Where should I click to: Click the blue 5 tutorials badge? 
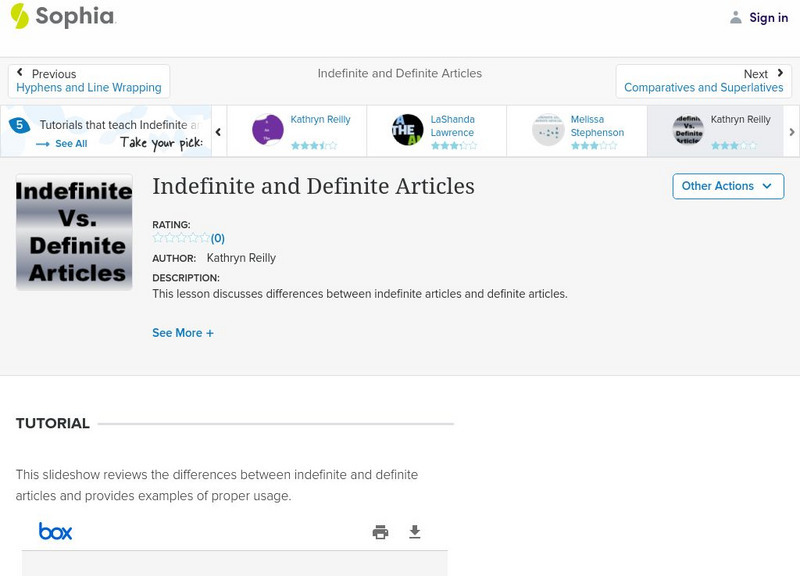coord(19,126)
